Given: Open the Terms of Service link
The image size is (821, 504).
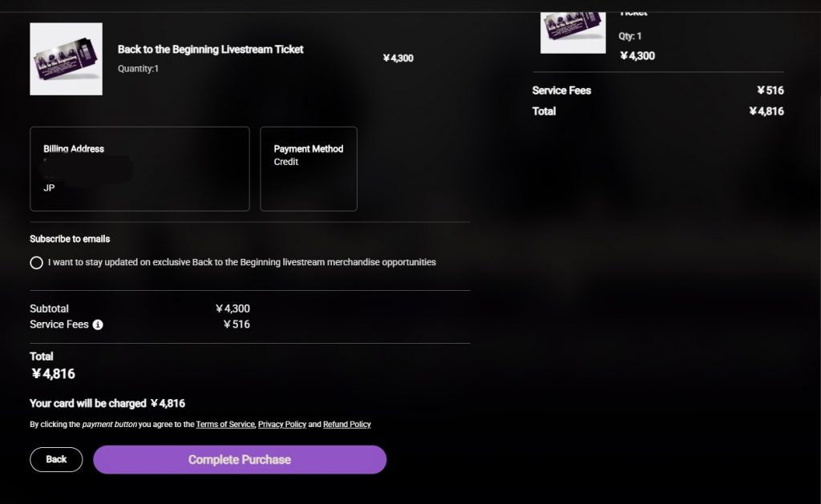Looking at the screenshot, I should pyautogui.click(x=225, y=425).
